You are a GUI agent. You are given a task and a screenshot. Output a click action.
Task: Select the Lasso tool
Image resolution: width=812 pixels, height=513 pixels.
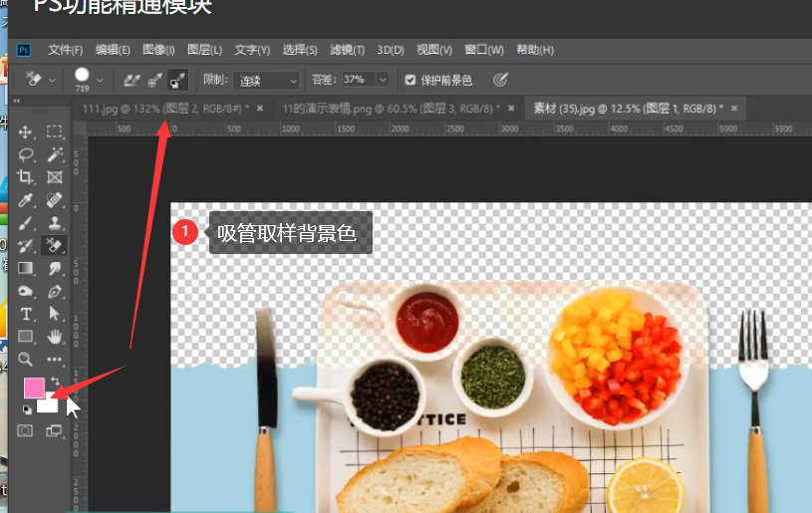(25, 154)
